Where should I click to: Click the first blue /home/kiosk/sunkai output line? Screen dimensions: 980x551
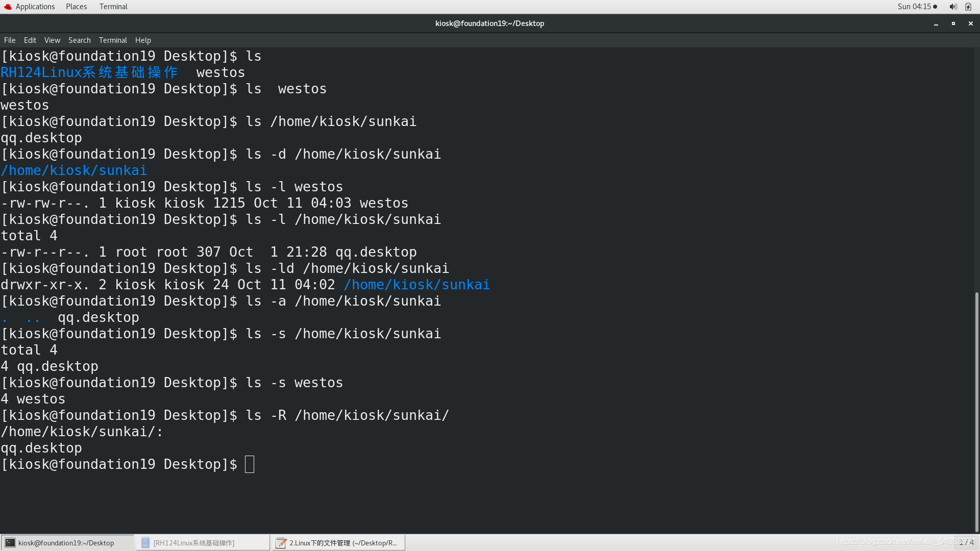(74, 170)
